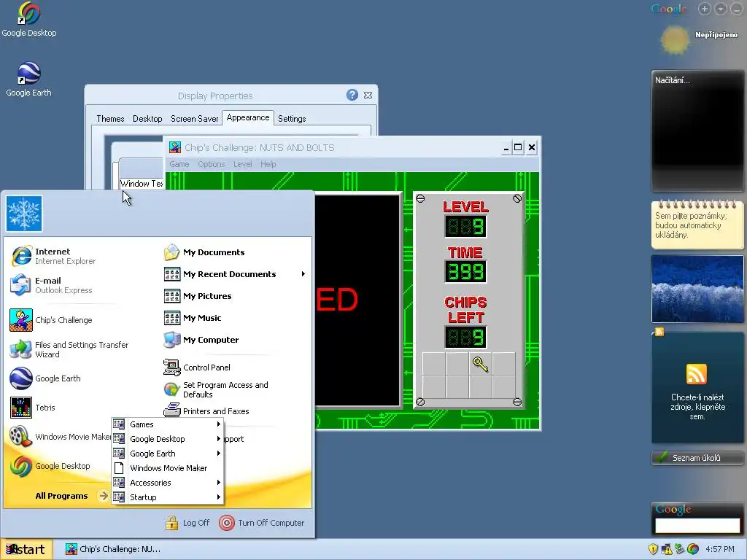Viewport: 747px width, 560px height.
Task: Click the blue landscape photo thumbnail
Action: point(697,289)
